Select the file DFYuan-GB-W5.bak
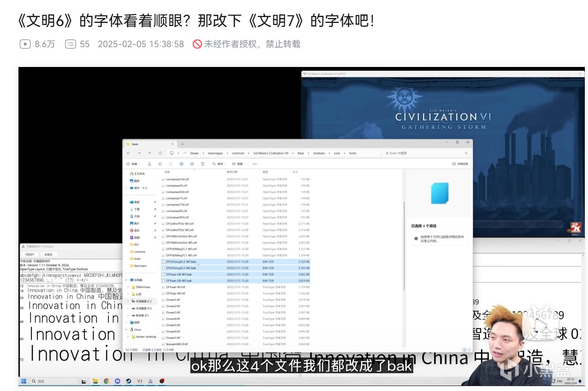 236,280
